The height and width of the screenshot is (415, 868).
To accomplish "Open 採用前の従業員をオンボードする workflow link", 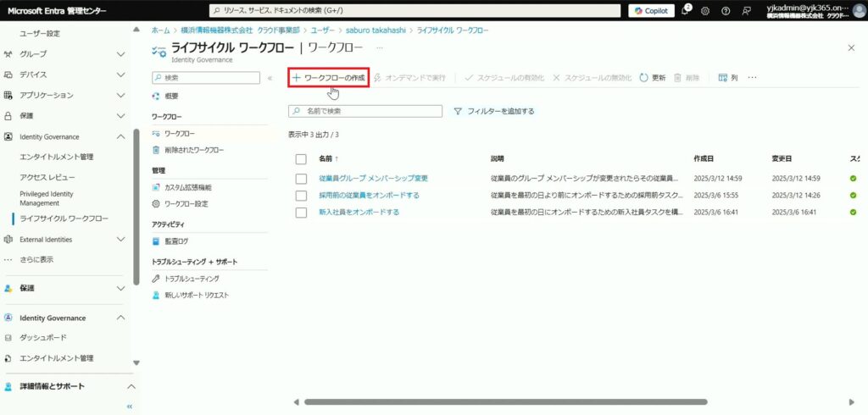I will (x=370, y=196).
